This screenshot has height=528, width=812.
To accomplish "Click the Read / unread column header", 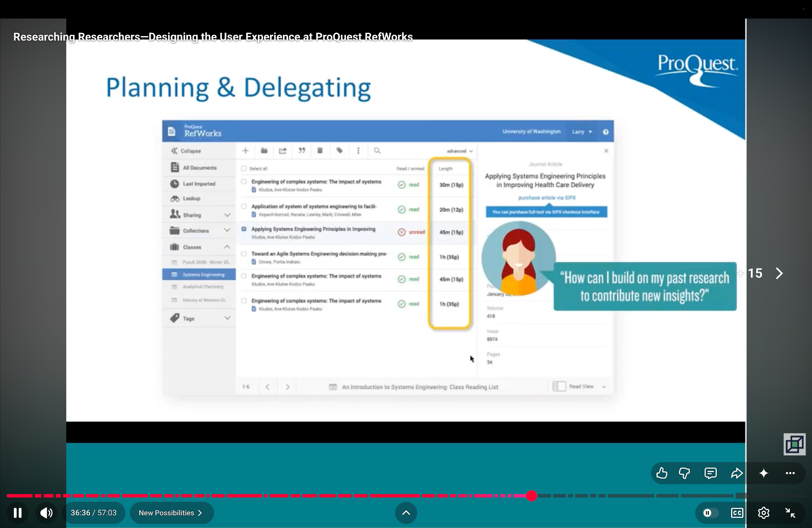I will coord(410,169).
